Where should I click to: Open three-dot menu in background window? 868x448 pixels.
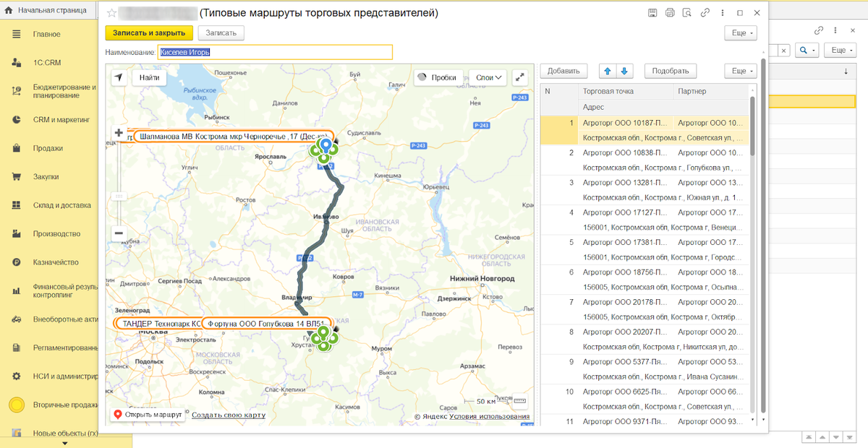[836, 30]
